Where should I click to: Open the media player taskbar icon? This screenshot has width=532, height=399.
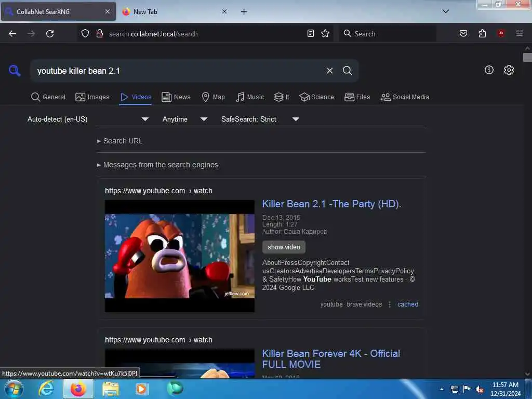point(141,389)
